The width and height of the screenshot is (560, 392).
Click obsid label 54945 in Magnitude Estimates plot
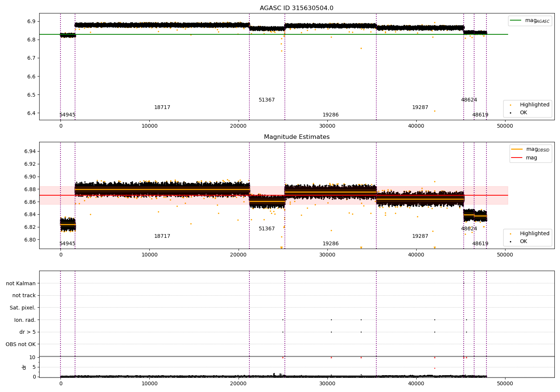point(68,244)
